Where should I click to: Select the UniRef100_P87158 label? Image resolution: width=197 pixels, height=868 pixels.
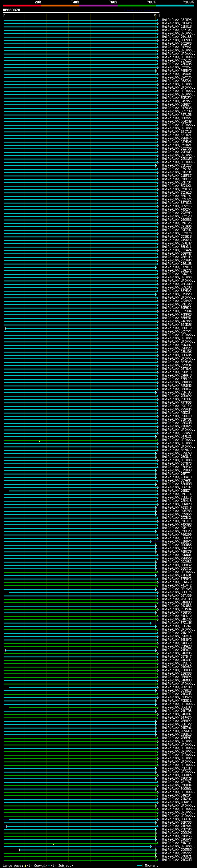[176, 115]
